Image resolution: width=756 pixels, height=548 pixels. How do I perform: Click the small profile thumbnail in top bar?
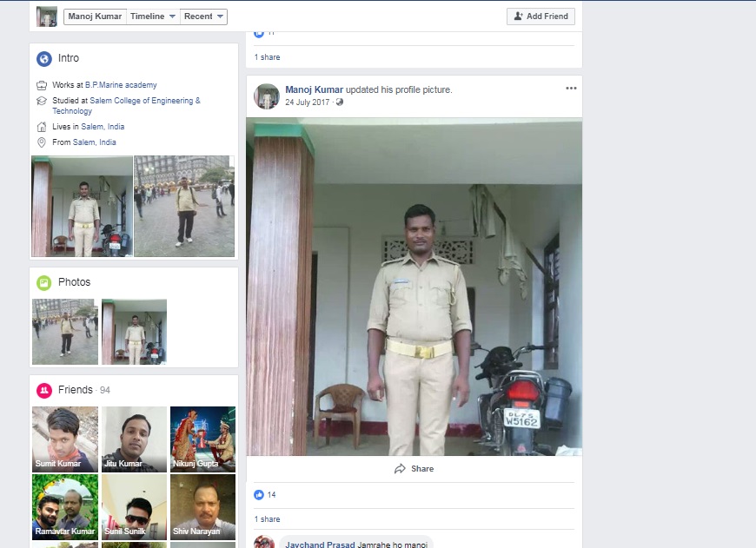pos(47,17)
